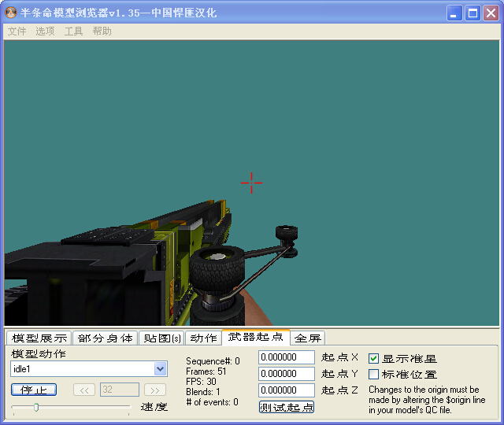
Task: Click the 测试起点 button
Action: click(287, 407)
